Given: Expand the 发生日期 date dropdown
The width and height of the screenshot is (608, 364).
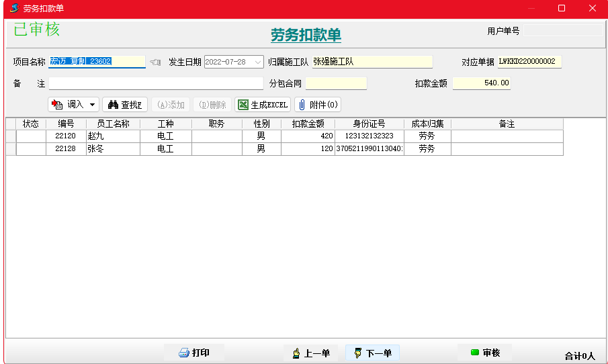Looking at the screenshot, I should coord(259,62).
